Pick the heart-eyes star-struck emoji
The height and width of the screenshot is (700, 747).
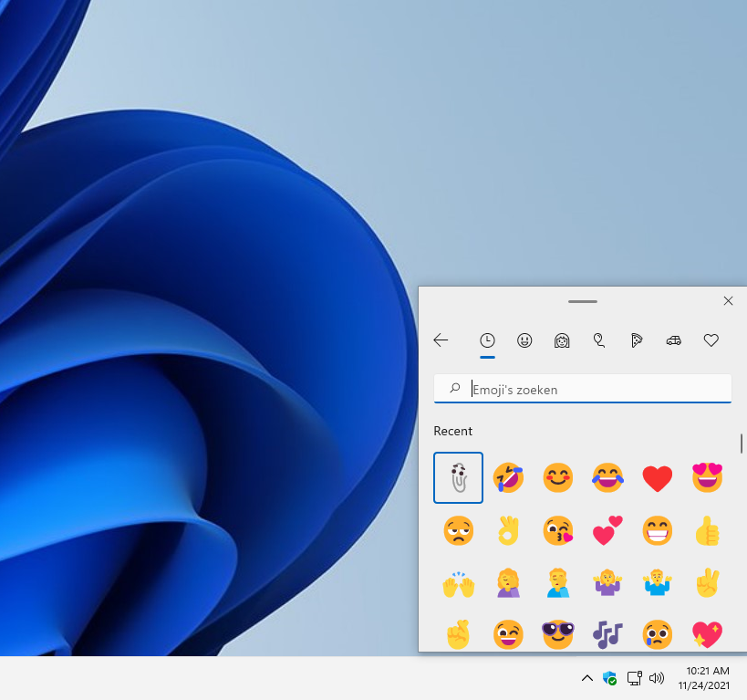click(707, 477)
